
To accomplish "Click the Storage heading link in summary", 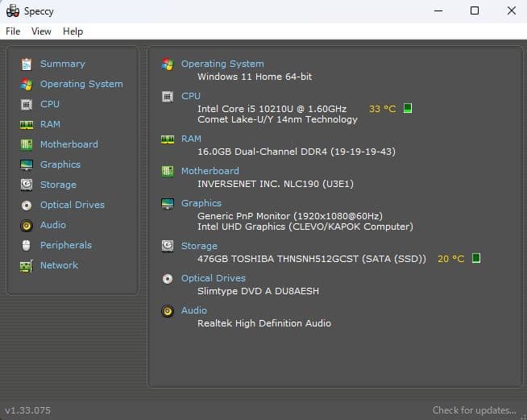I will pyautogui.click(x=199, y=246).
